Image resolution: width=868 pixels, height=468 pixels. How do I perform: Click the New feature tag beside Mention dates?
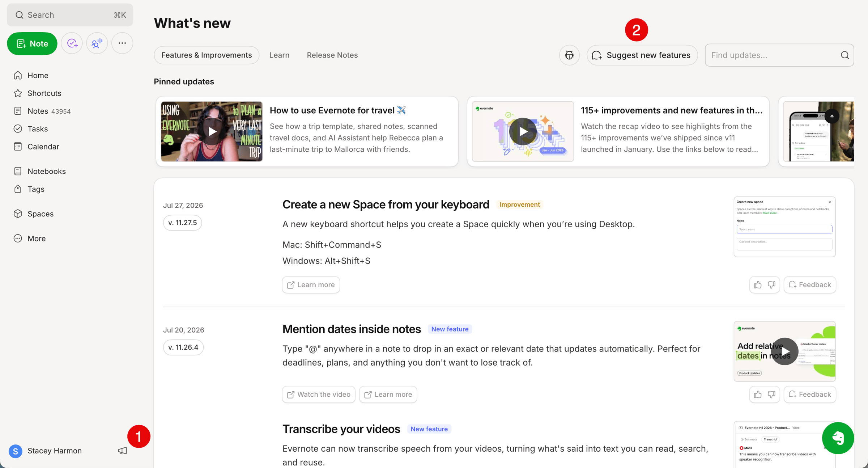click(450, 329)
